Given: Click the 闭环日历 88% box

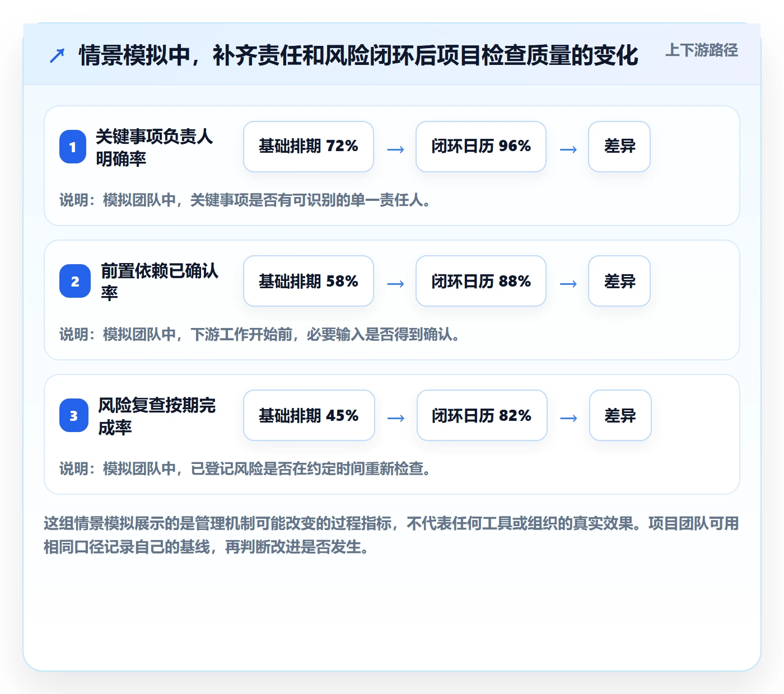Looking at the screenshot, I should click(481, 281).
